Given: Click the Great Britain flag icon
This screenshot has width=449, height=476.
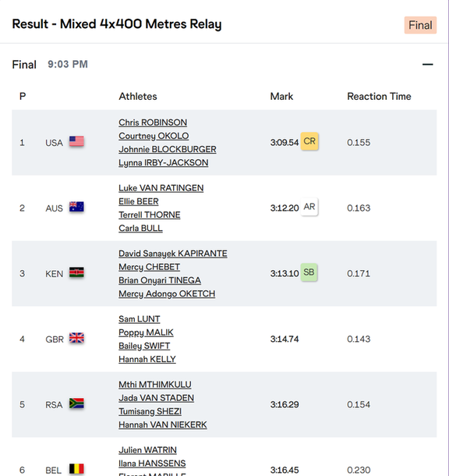Looking at the screenshot, I should (76, 338).
